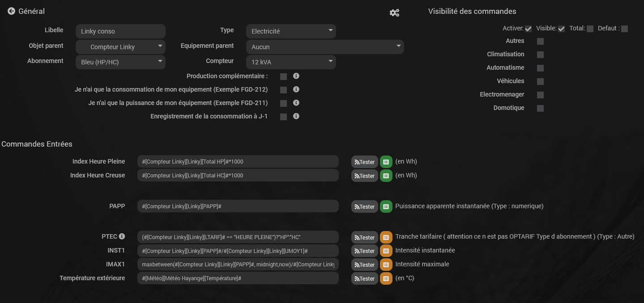Open the Type dropdown showing Electricité
The image size is (644, 303).
(x=291, y=31)
